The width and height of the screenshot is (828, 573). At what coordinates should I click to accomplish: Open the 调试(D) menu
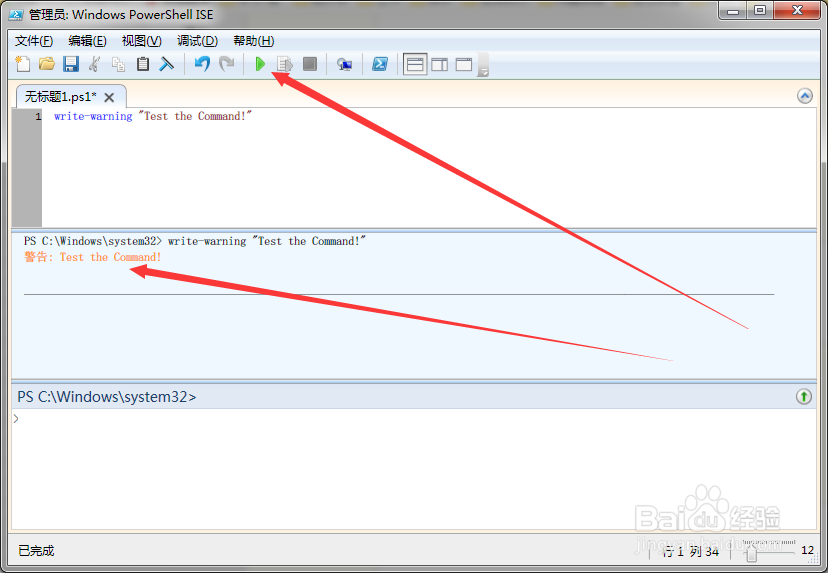[197, 41]
